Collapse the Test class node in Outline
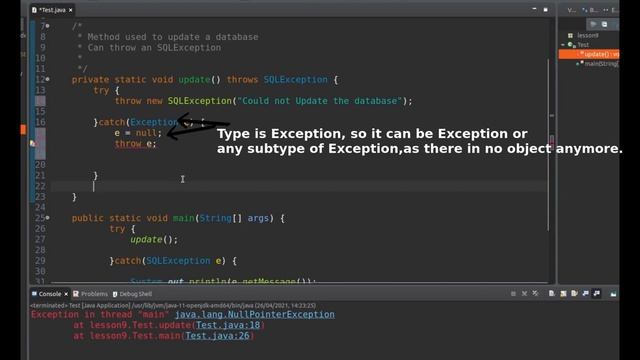This screenshot has width=640, height=360. (563, 45)
